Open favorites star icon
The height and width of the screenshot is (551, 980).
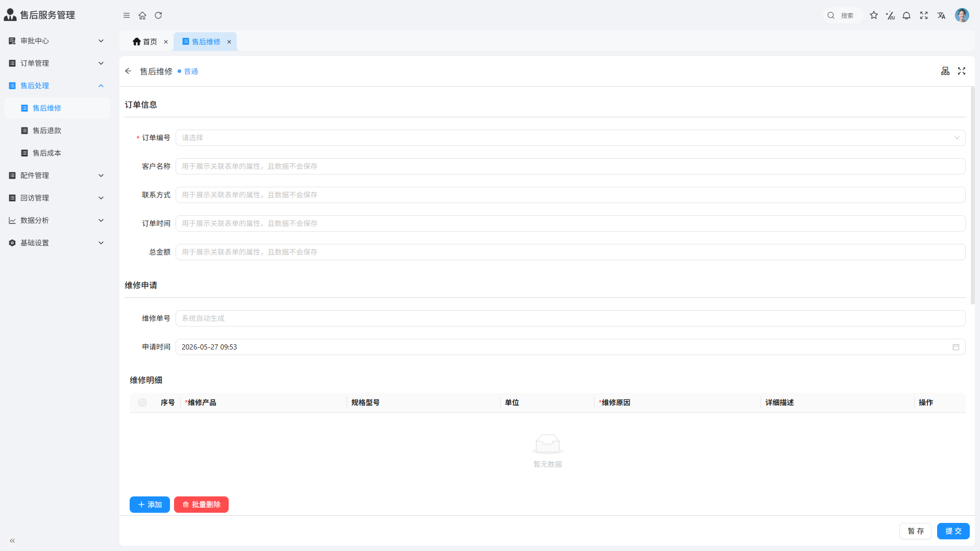pos(874,15)
